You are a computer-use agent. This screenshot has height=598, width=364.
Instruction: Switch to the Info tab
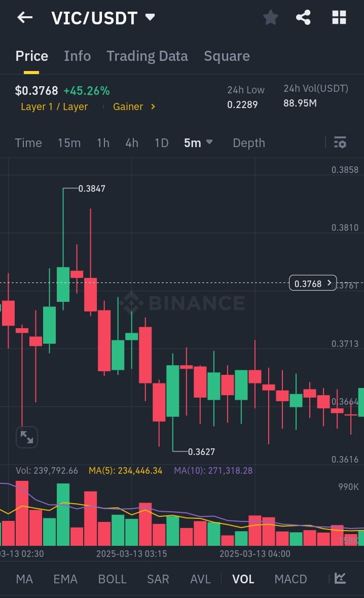coord(78,56)
